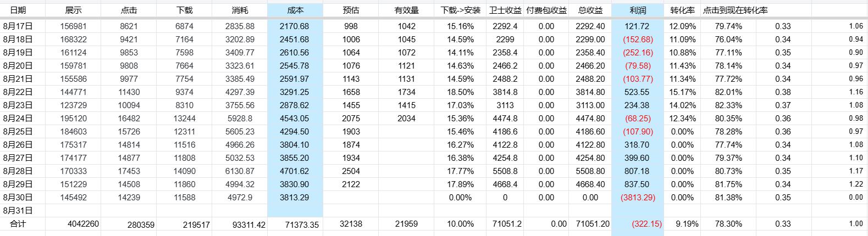The image size is (868, 236).
Task: Select the clicks value 8621
Action: 129,26
